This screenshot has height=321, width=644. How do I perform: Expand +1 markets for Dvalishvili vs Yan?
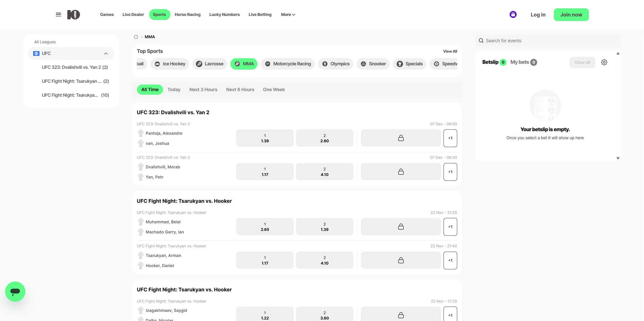click(x=450, y=172)
